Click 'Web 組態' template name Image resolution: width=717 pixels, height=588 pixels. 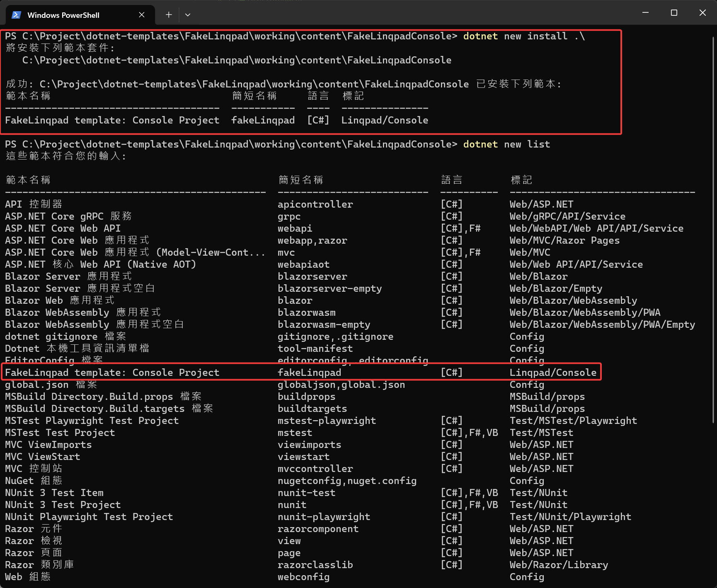28,577
